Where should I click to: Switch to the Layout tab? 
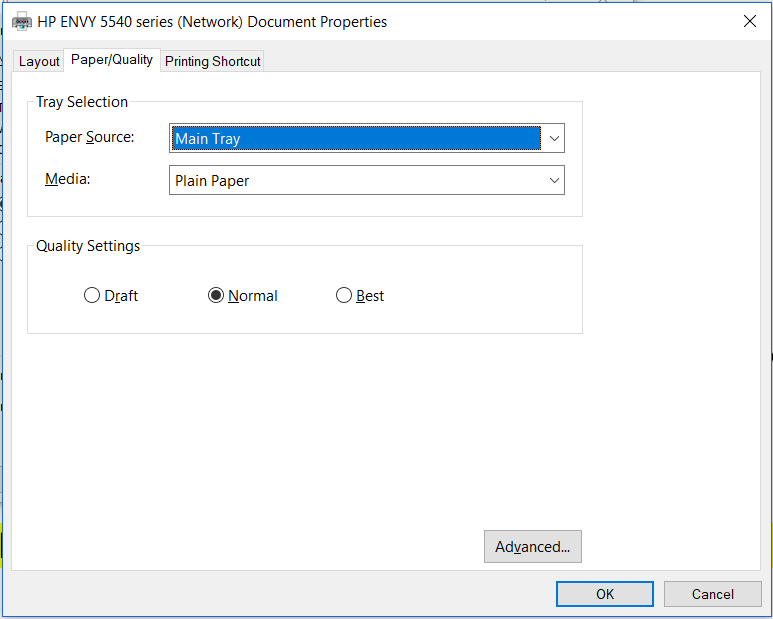tap(39, 61)
